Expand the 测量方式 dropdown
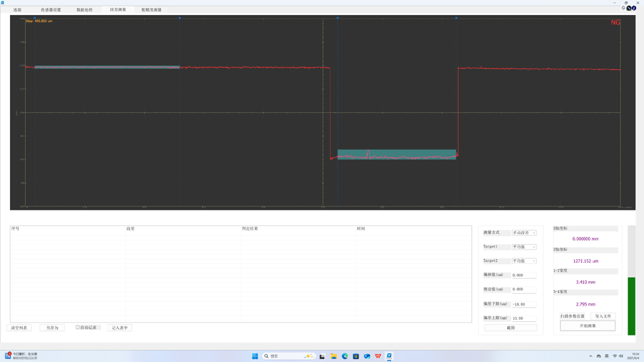This screenshot has width=644, height=362. click(524, 233)
